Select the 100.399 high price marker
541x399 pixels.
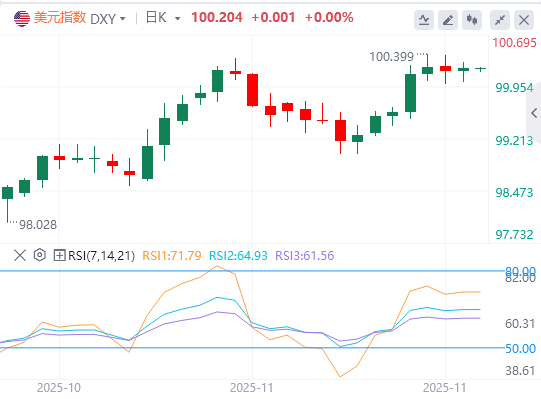click(392, 57)
